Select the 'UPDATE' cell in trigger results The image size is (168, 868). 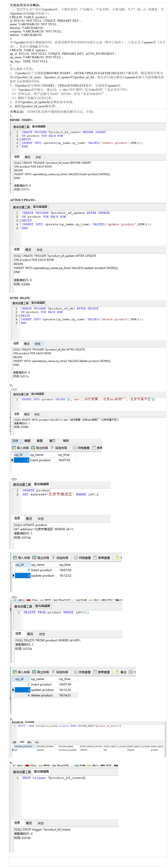(x=91, y=750)
